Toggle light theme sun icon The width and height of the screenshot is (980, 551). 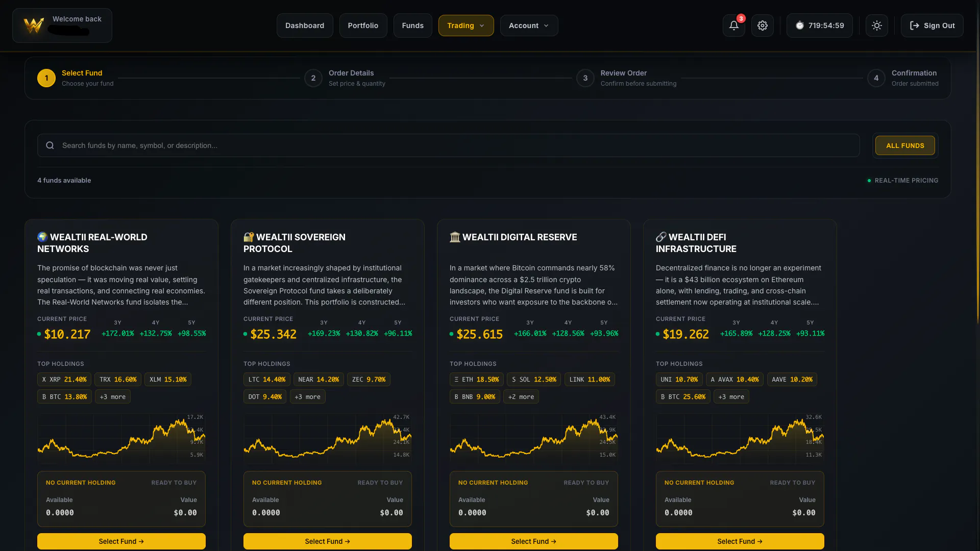coord(876,26)
